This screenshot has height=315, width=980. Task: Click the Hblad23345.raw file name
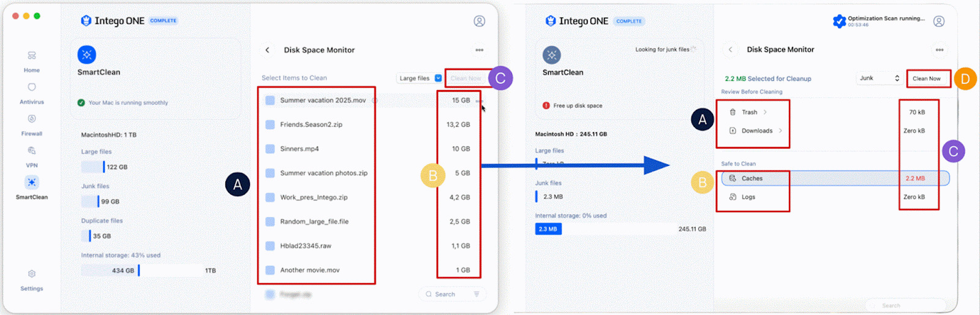pyautogui.click(x=306, y=246)
